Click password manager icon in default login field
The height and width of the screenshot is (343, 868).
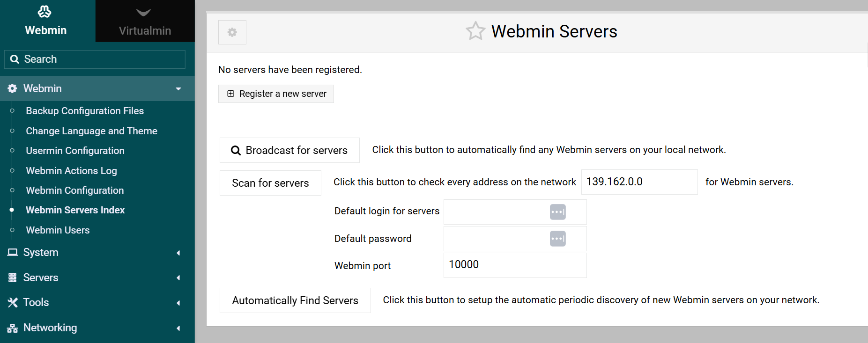[557, 212]
